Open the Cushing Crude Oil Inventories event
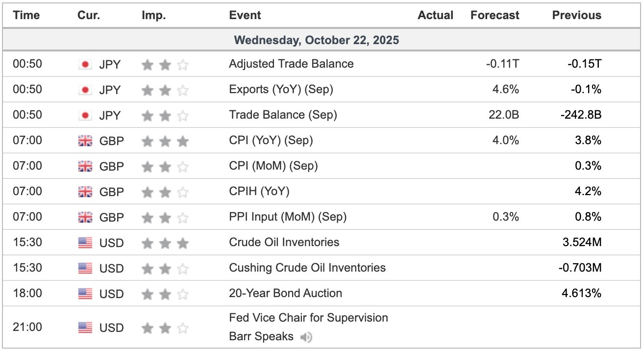The height and width of the screenshot is (353, 644). 307,268
